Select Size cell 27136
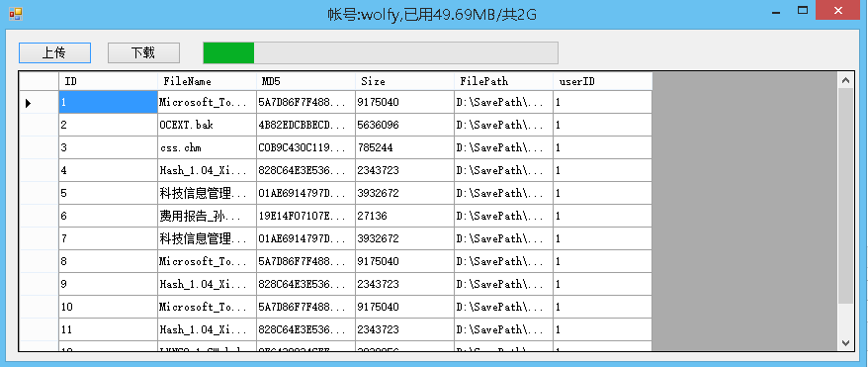Image resolution: width=868 pixels, height=367 pixels. pyautogui.click(x=404, y=216)
